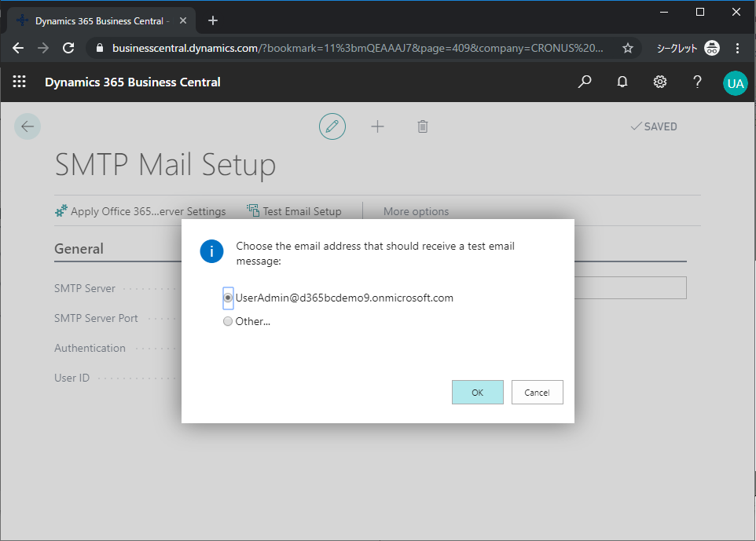
Task: Open notifications bell icon
Action: (x=622, y=82)
